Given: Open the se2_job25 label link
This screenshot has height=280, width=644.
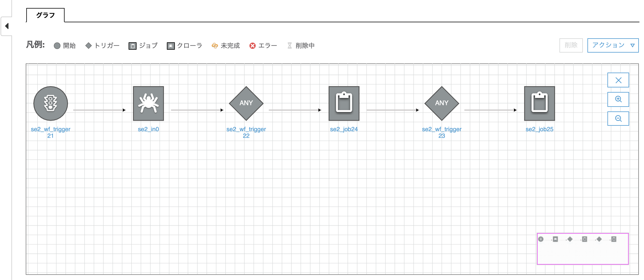Looking at the screenshot, I should coord(539,129).
